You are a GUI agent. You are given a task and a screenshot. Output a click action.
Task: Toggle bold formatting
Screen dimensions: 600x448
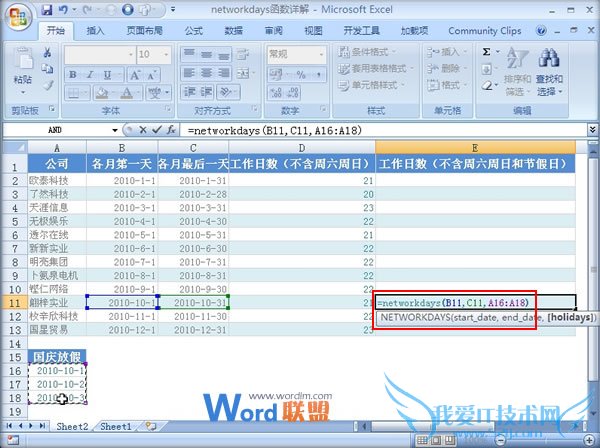click(x=73, y=75)
